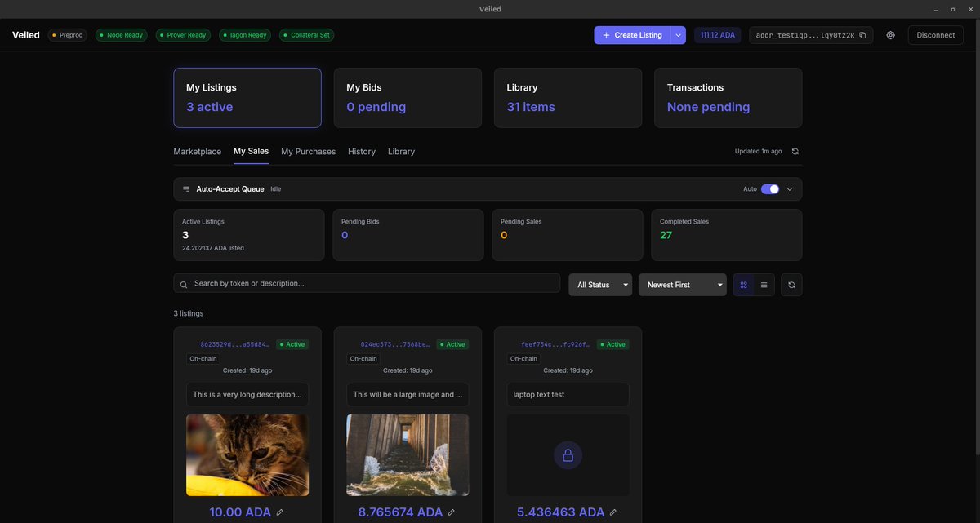The height and width of the screenshot is (523, 980).
Task: Edit price of 8.765674 ADA listing
Action: coord(452,512)
